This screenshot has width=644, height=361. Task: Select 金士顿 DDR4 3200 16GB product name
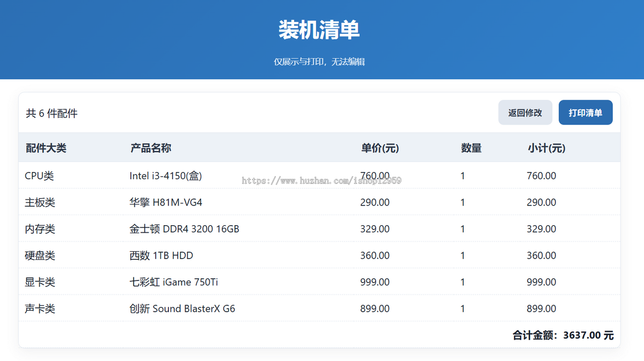click(184, 229)
